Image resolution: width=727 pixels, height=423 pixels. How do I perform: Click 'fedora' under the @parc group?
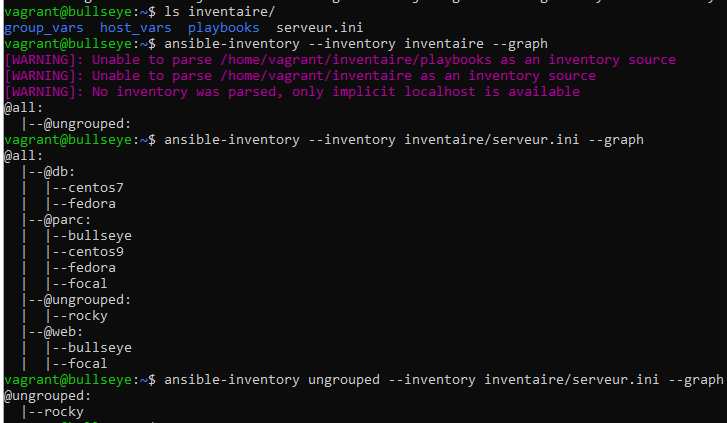[x=91, y=268]
